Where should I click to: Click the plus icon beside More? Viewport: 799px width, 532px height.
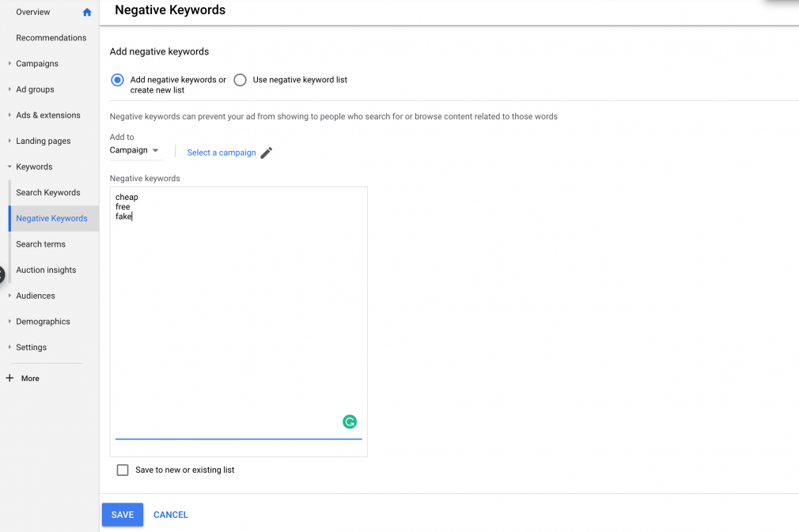pyautogui.click(x=10, y=379)
